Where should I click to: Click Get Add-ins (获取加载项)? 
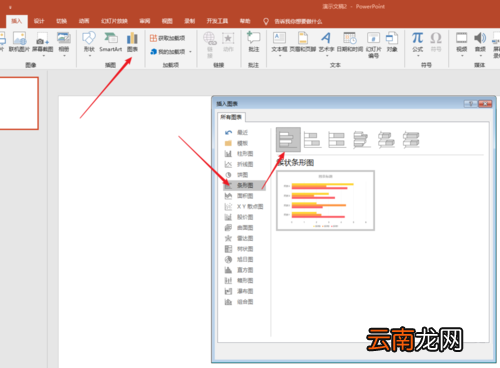click(x=167, y=38)
